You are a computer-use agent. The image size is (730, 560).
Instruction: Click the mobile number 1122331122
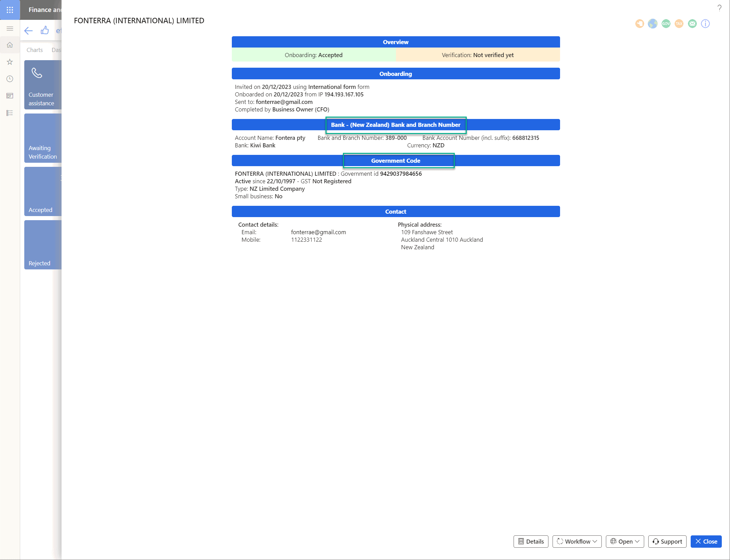306,240
